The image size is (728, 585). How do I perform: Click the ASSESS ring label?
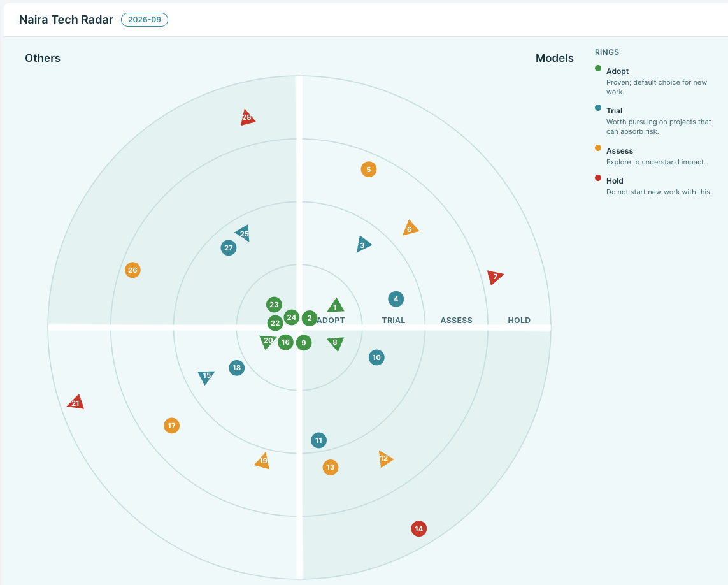point(457,320)
